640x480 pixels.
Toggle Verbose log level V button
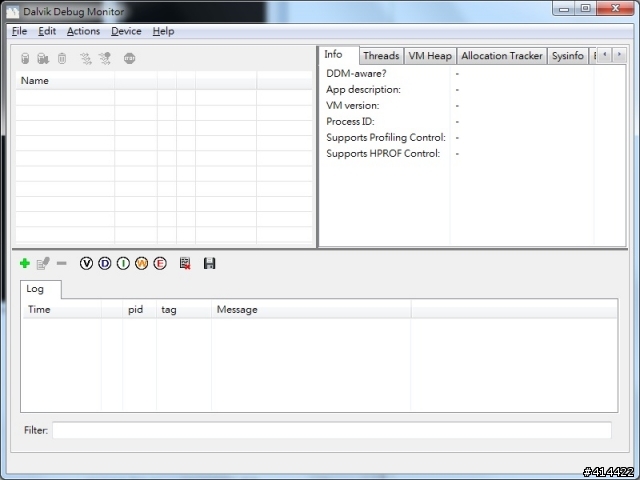[86, 263]
